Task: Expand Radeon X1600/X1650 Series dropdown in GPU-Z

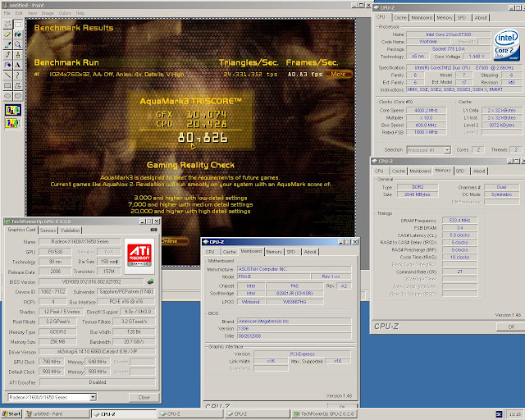Action: pos(93,397)
